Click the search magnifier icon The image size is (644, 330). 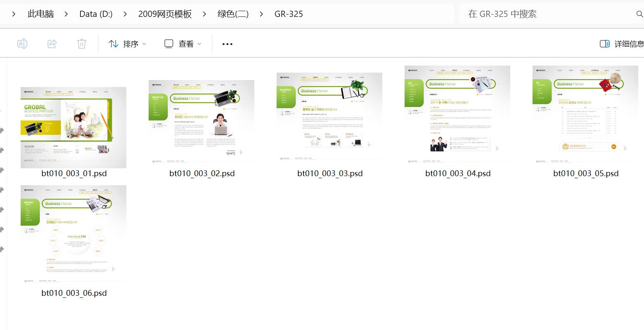639,14
